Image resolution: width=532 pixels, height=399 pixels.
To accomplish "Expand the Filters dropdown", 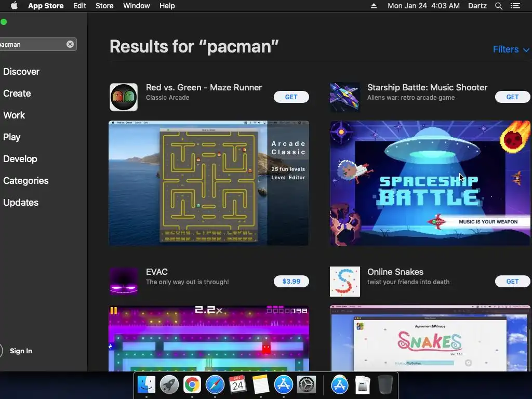I will pyautogui.click(x=511, y=49).
